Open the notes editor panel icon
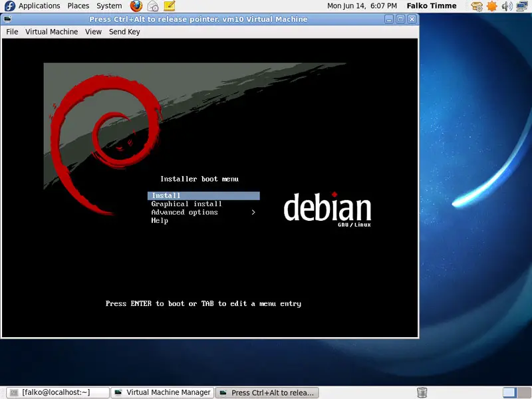532x399 pixels. coord(170,6)
